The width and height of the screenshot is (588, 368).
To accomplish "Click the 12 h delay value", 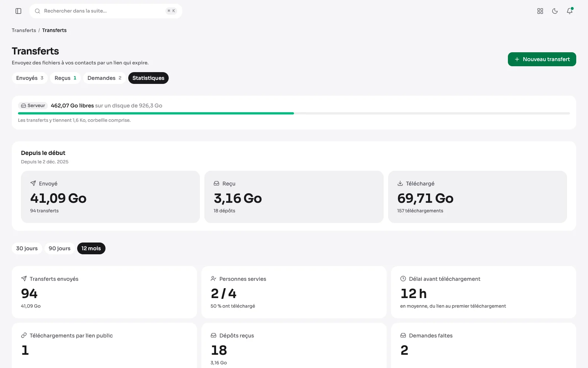I will 413,294.
